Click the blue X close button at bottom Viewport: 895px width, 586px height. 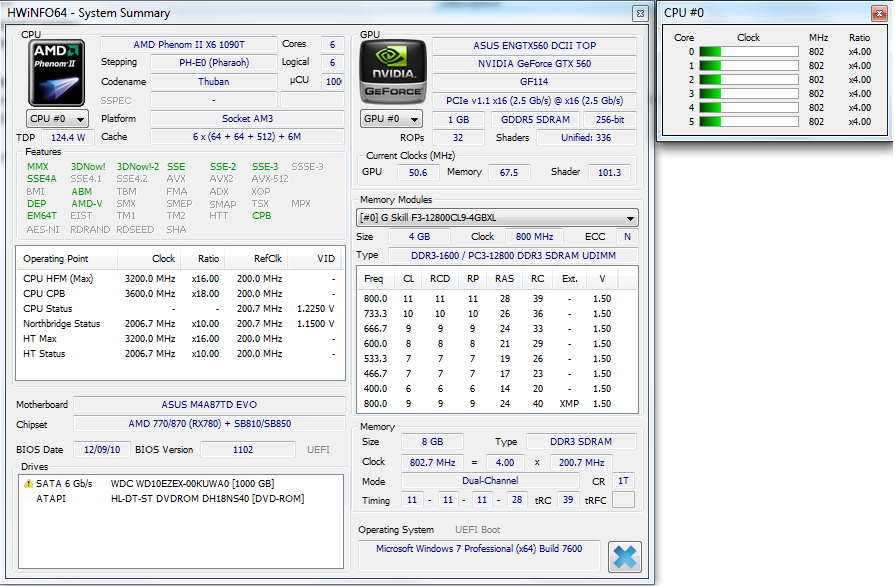pos(624,557)
